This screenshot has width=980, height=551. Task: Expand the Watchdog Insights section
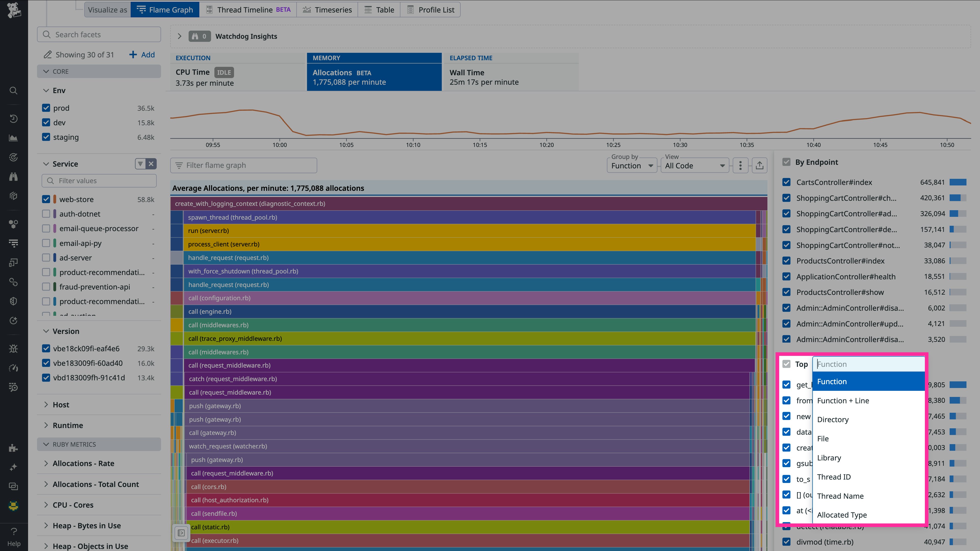(x=180, y=36)
